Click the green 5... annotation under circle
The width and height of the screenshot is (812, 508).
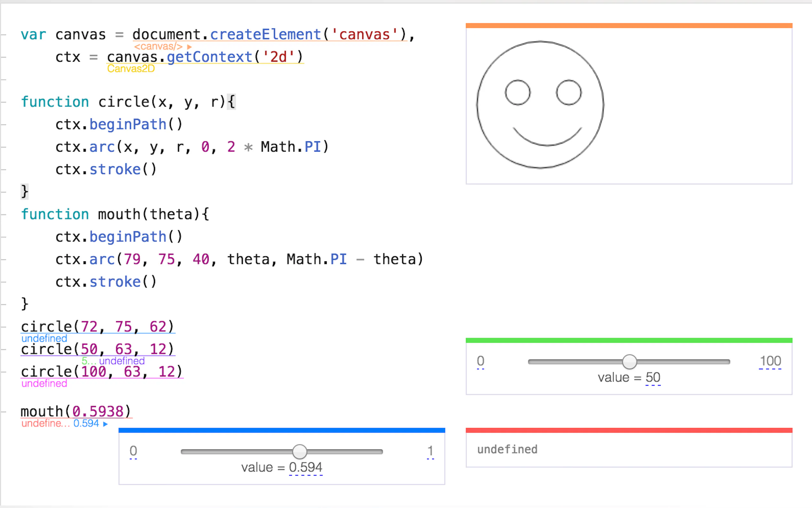pyautogui.click(x=89, y=361)
